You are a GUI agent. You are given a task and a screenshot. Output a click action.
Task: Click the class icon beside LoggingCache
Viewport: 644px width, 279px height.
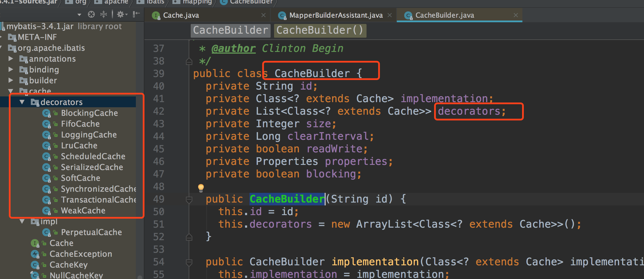click(47, 135)
